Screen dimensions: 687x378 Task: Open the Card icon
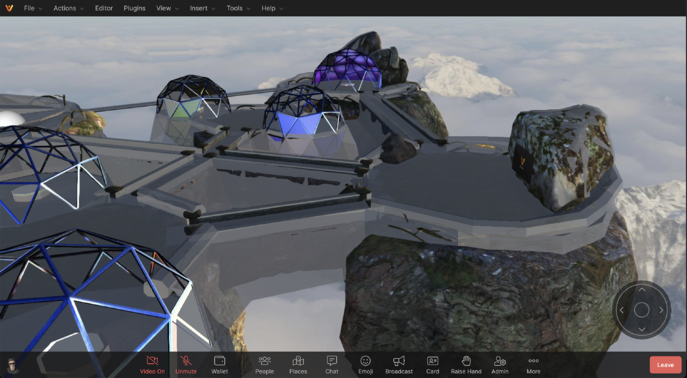(x=432, y=365)
